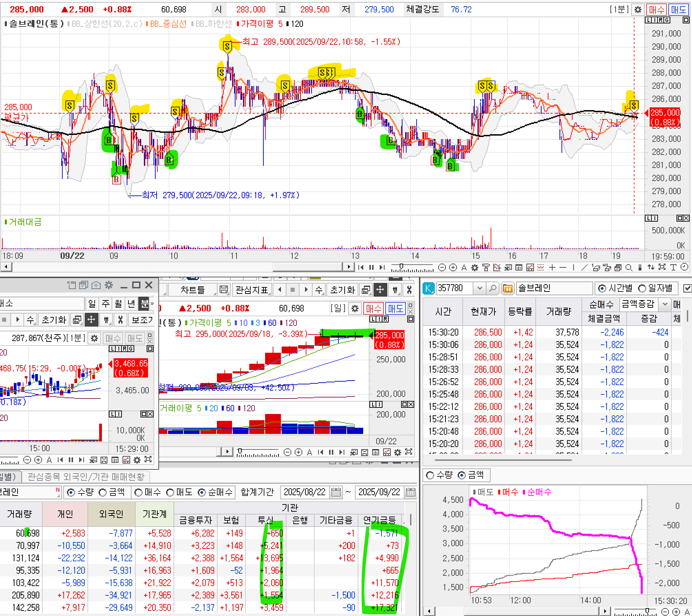Click the stock search magnifier next to 357780
692x616 pixels.
pyautogui.click(x=493, y=288)
